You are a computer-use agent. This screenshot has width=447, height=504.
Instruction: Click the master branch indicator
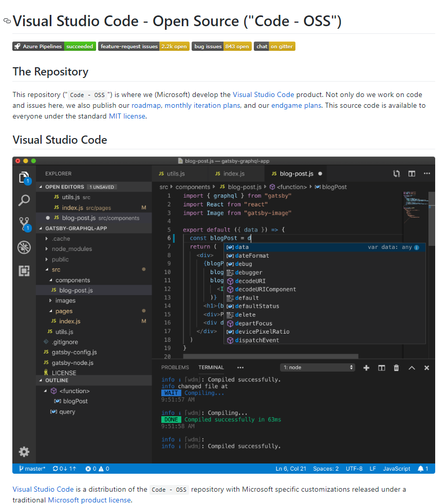pos(32,469)
